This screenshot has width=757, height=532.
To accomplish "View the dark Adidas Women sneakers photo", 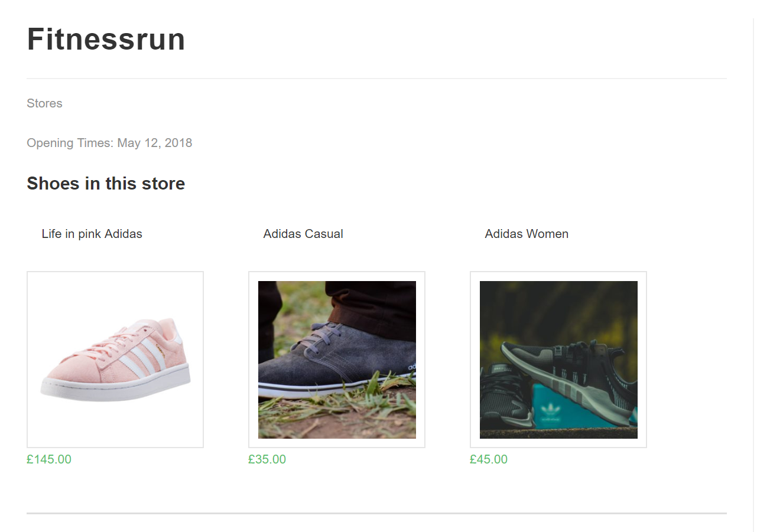I will pyautogui.click(x=558, y=360).
